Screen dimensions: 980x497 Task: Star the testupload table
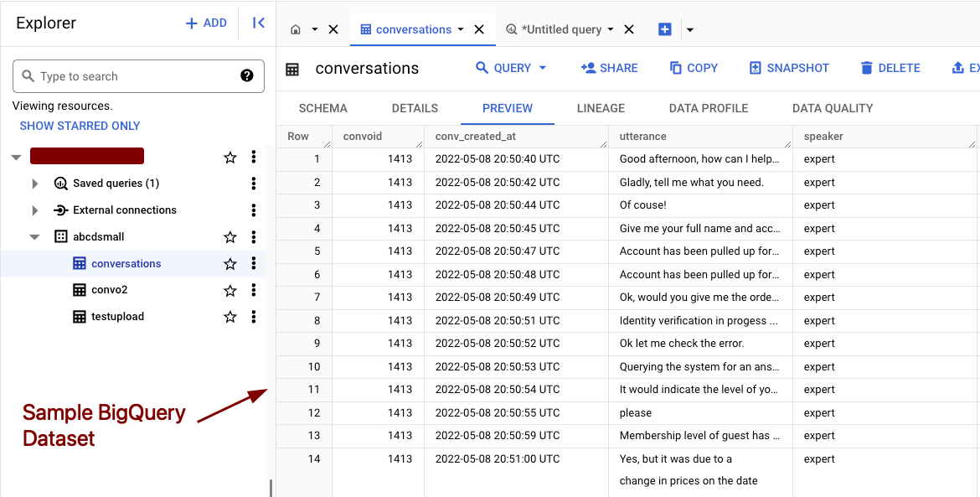coord(230,317)
